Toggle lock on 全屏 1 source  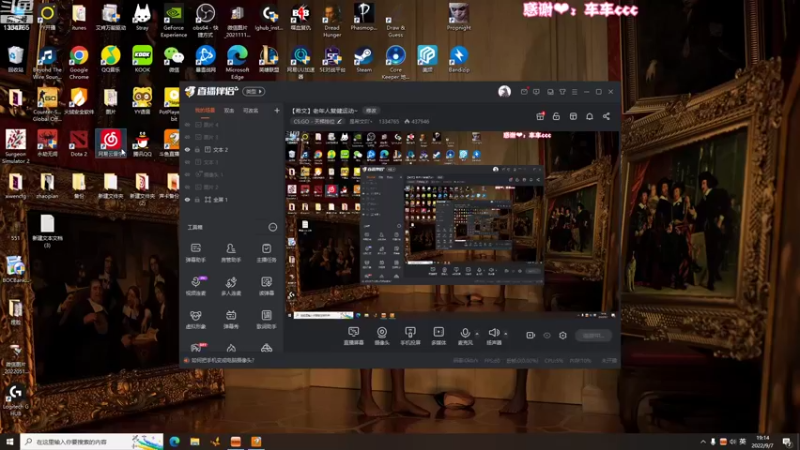pyautogui.click(x=197, y=199)
